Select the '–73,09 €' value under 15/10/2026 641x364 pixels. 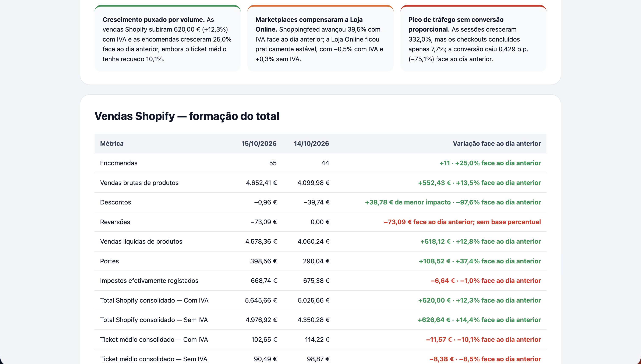pyautogui.click(x=264, y=222)
